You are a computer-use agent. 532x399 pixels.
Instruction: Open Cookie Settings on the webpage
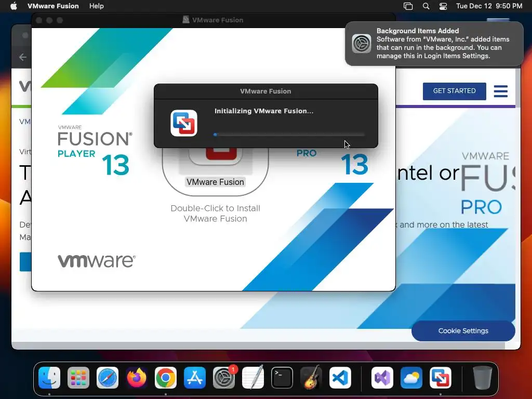point(463,331)
